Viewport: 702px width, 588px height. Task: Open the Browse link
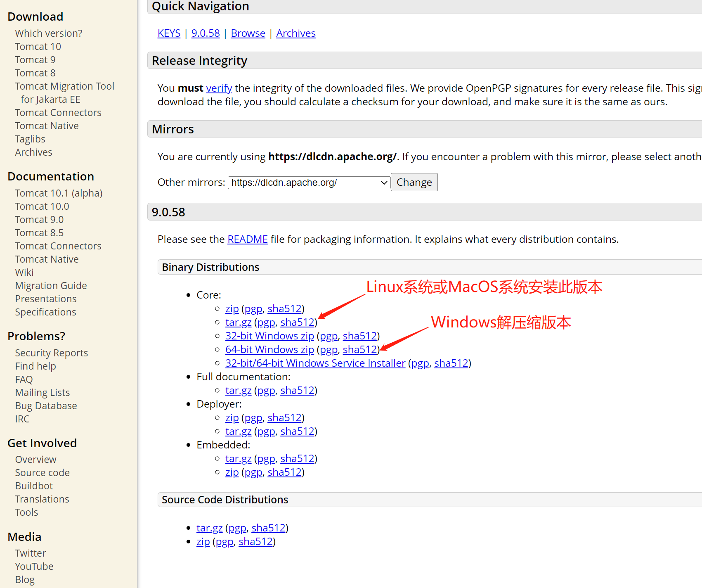pos(248,33)
